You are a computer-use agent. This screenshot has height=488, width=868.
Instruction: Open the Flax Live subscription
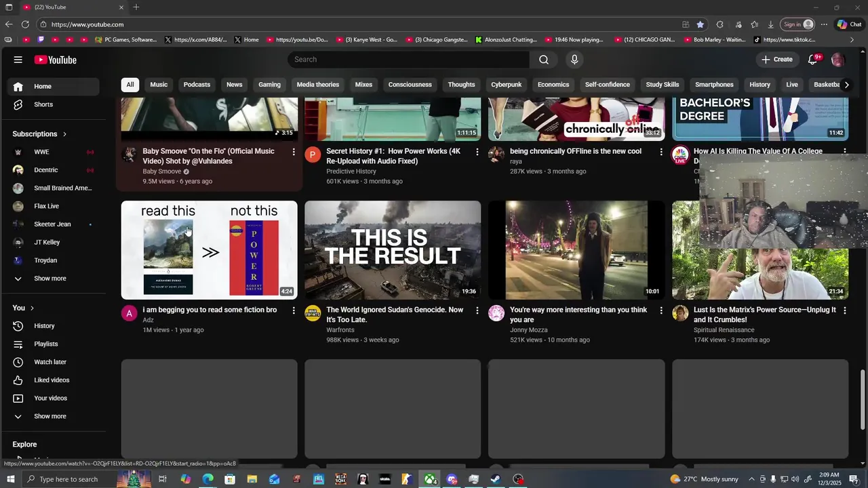(x=53, y=206)
